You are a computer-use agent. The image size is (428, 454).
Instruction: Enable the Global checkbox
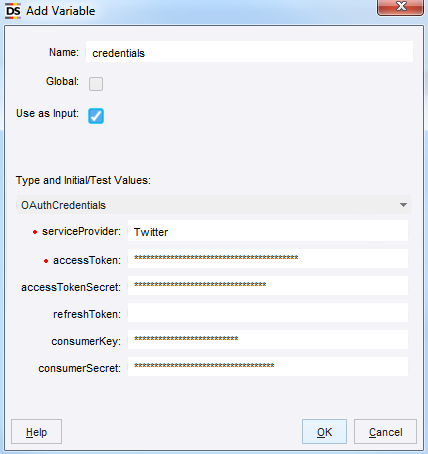tap(96, 84)
